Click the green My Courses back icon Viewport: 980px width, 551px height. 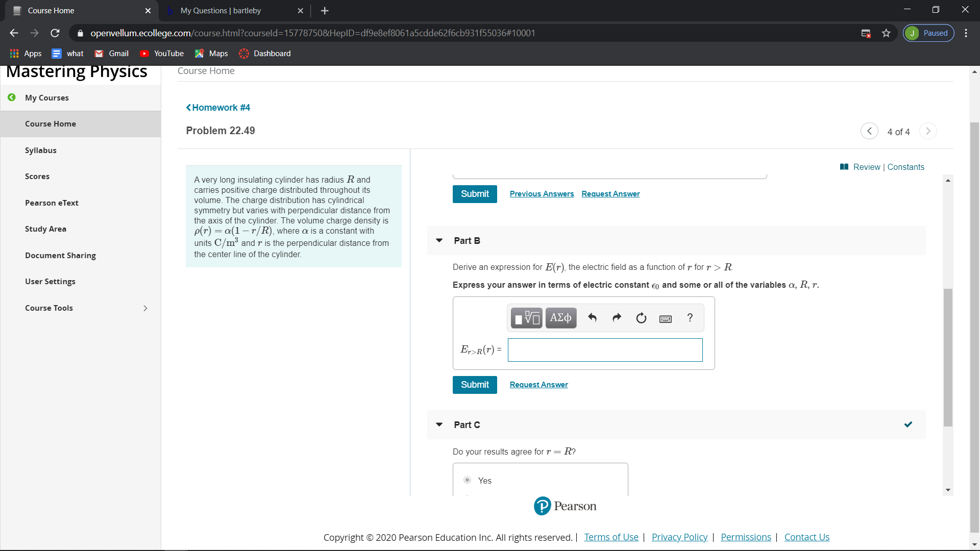pos(11,97)
